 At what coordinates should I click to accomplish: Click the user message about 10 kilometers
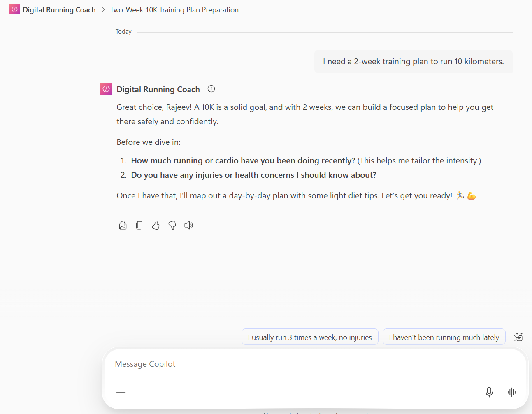click(413, 62)
